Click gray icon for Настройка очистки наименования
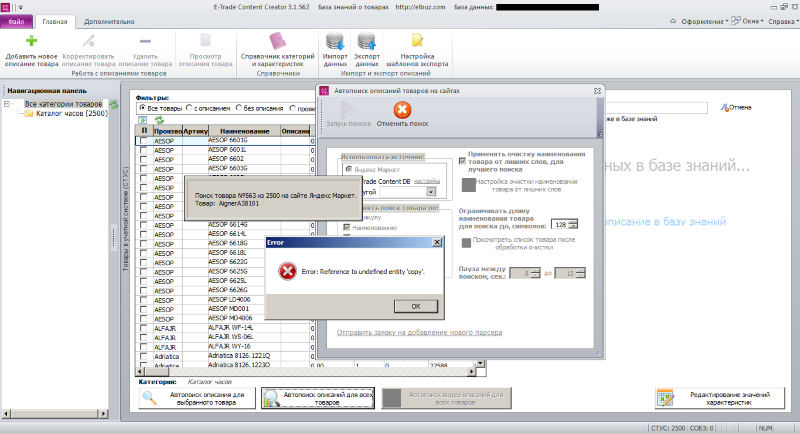 (x=468, y=185)
